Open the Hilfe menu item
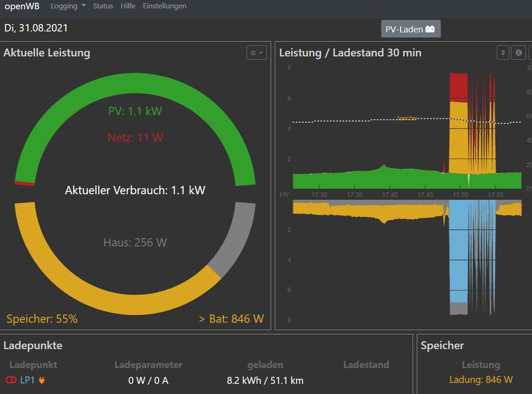This screenshot has height=394, width=532. coord(128,6)
